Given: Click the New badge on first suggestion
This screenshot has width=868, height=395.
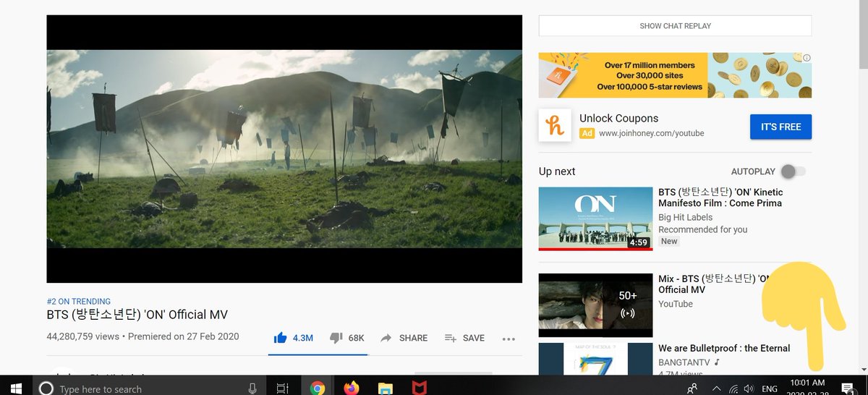Looking at the screenshot, I should tap(669, 242).
